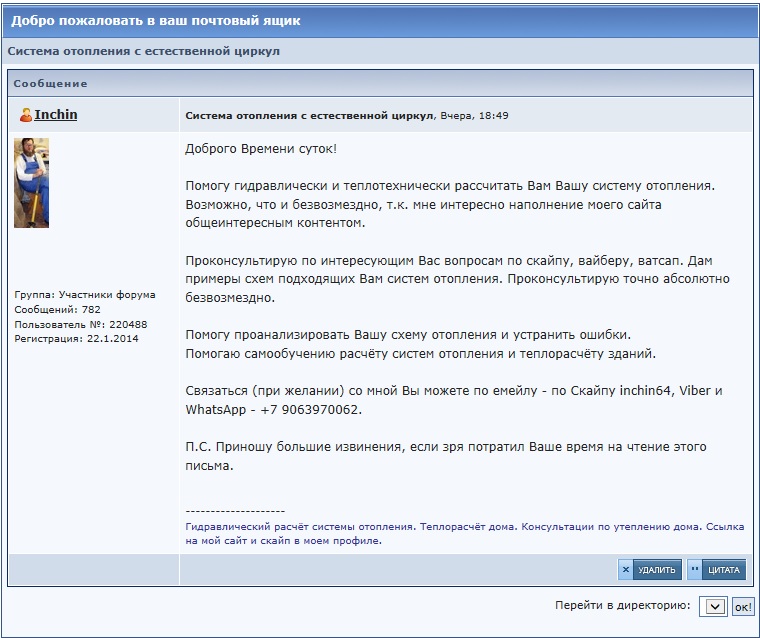Click the quote-mark icon on ЦИТАТА button

click(695, 570)
